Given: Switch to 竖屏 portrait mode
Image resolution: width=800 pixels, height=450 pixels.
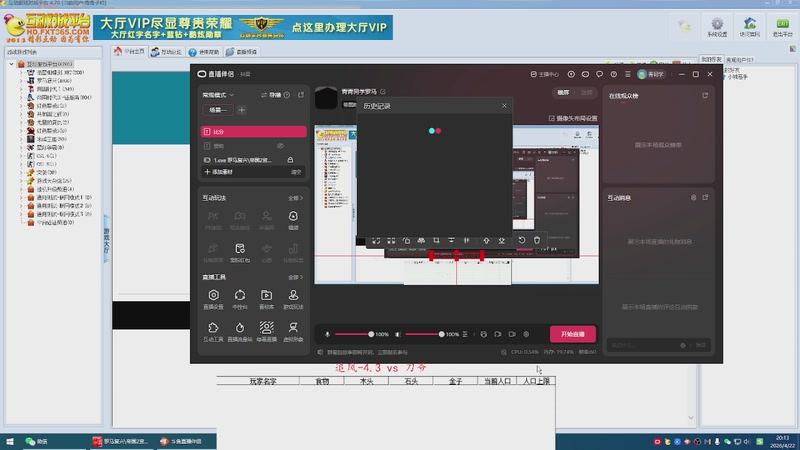Looking at the screenshot, I should (587, 92).
